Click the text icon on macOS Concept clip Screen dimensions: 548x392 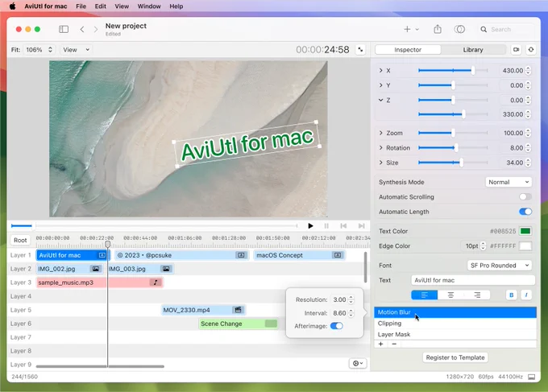337,255
